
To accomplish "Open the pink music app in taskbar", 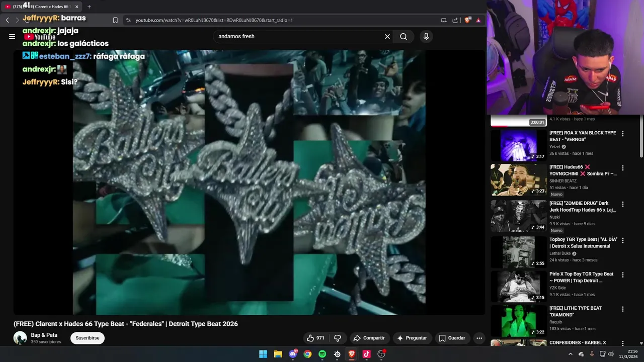I will point(366,354).
